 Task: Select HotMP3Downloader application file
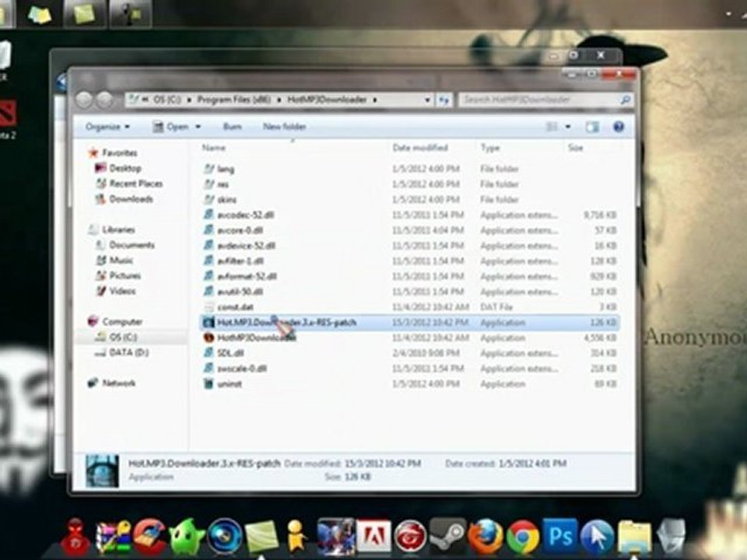coord(256,338)
